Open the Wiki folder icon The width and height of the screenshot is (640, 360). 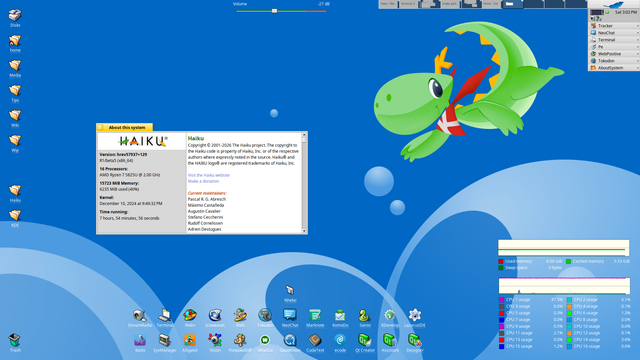(x=15, y=116)
